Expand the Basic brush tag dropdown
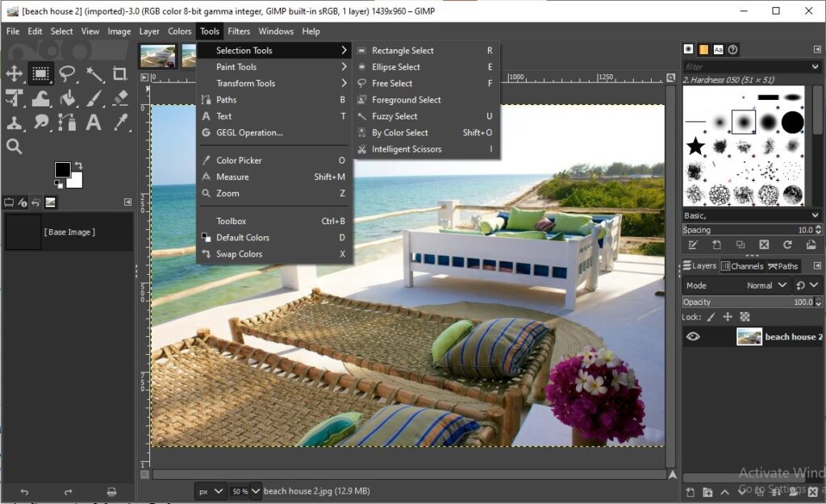This screenshot has width=826, height=504. 815,215
